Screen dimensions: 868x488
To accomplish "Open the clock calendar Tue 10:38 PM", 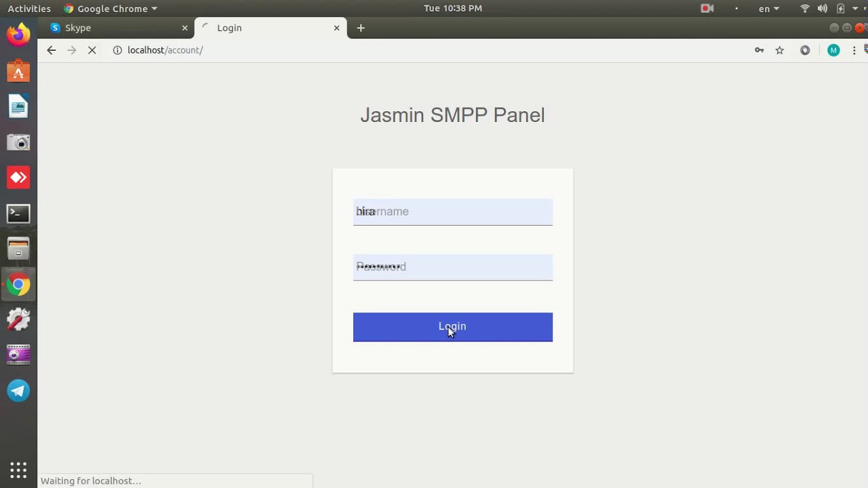I will [453, 8].
